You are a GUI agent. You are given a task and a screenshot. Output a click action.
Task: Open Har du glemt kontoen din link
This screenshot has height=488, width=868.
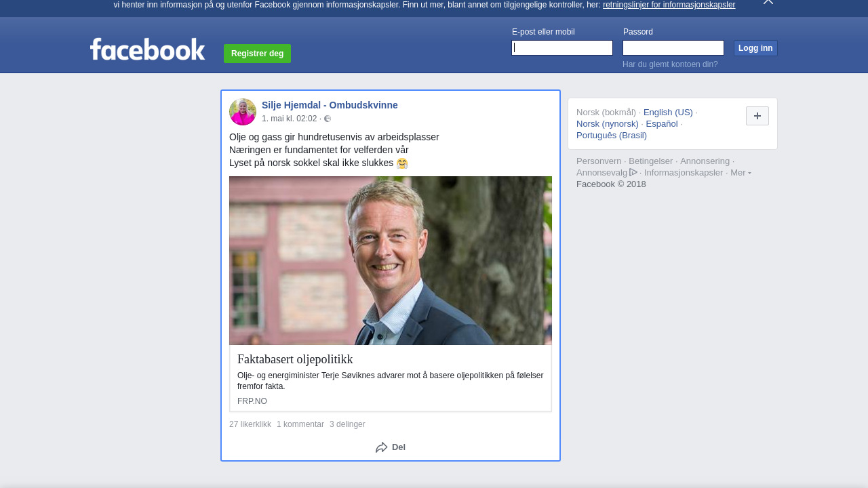pos(670,64)
